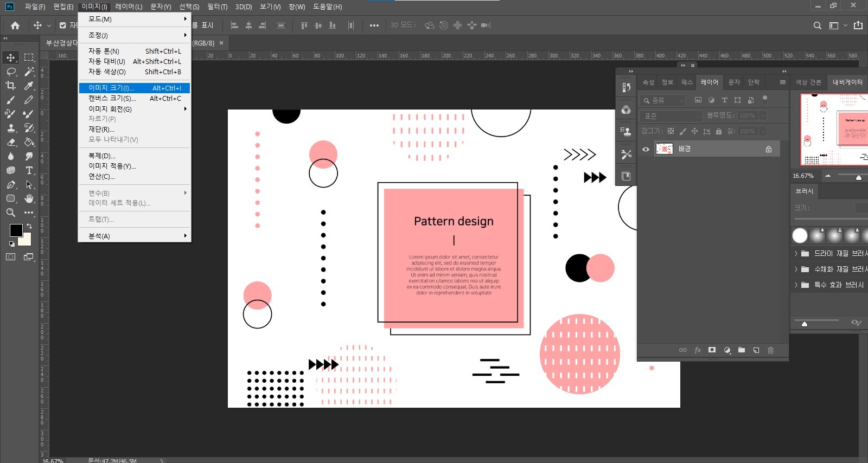
Task: Toggle the layer filter on/off switch
Action: click(765, 99)
